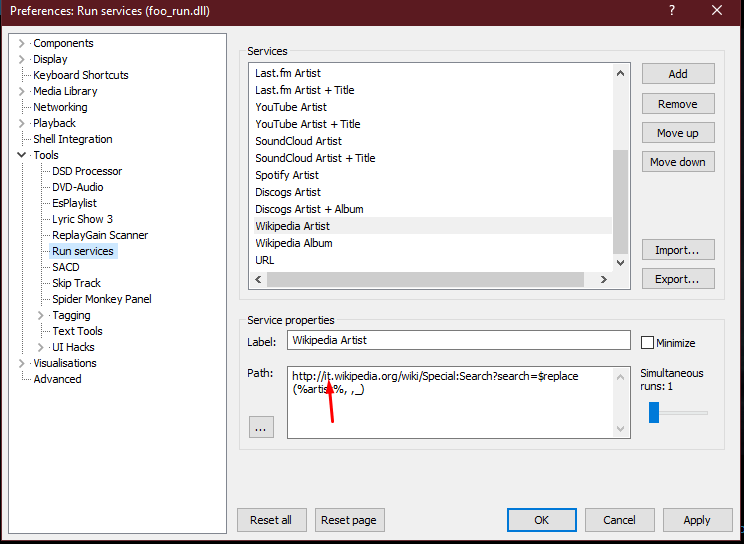Click the Export... button
Image resolution: width=744 pixels, height=544 pixels.
click(x=677, y=279)
